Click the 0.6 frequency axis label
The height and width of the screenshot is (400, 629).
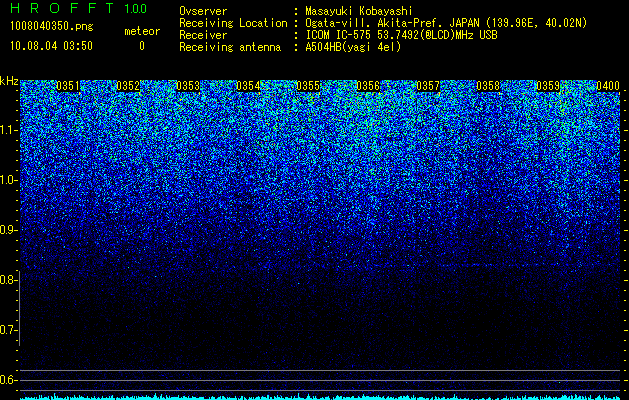pyautogui.click(x=9, y=380)
